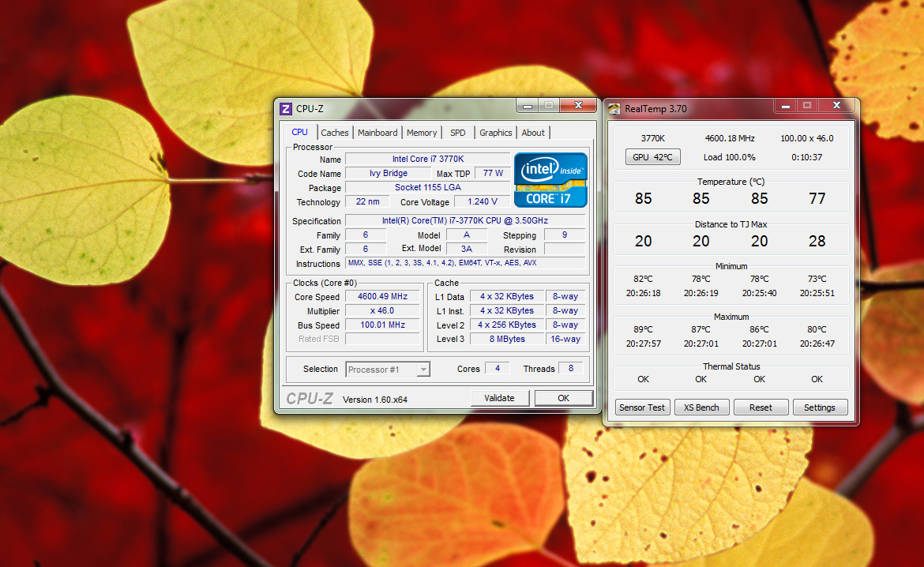The height and width of the screenshot is (567, 924).
Task: Click the Cores count value 4
Action: click(x=498, y=368)
